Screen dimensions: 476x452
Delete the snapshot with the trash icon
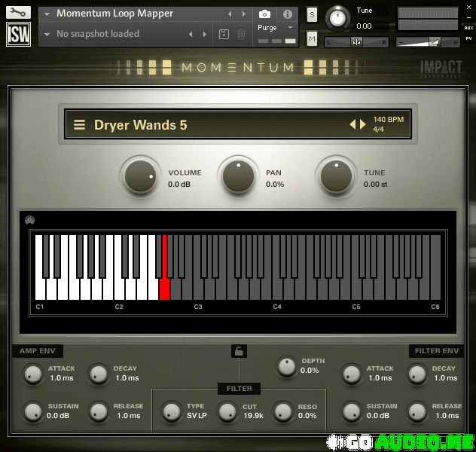click(x=241, y=34)
